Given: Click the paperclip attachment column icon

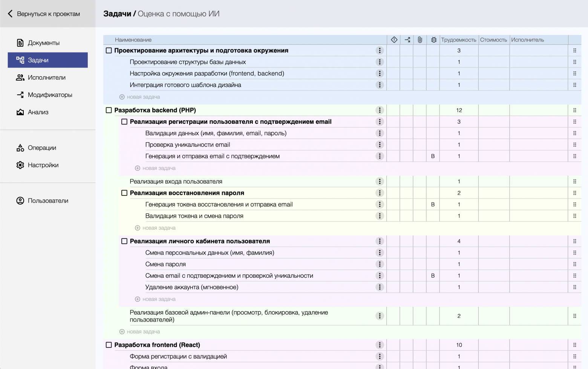Looking at the screenshot, I should click(x=420, y=40).
